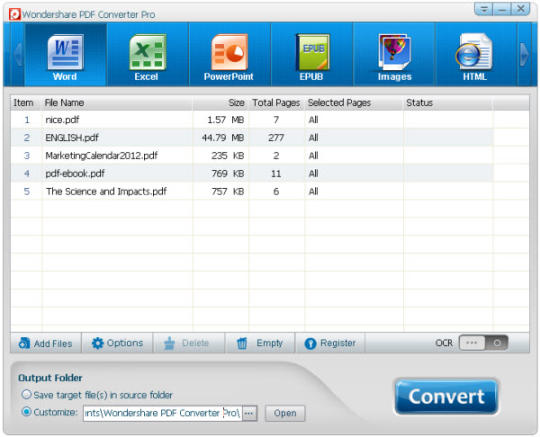Open Options settings
This screenshot has height=437, width=540.
(x=117, y=343)
